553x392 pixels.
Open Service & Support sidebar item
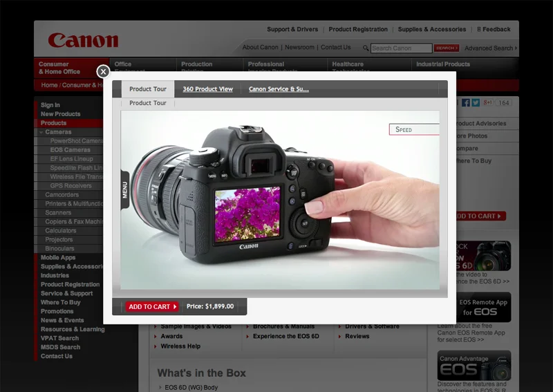tap(66, 294)
